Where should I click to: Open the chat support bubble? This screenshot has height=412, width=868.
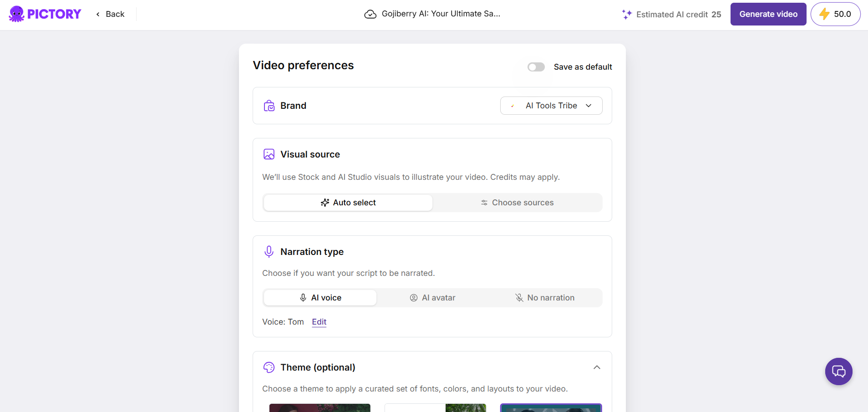click(x=838, y=371)
